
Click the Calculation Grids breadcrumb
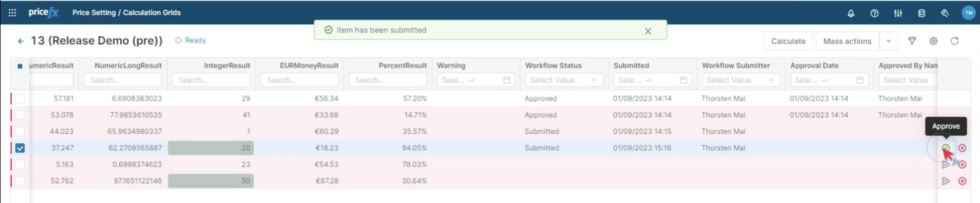point(152,12)
